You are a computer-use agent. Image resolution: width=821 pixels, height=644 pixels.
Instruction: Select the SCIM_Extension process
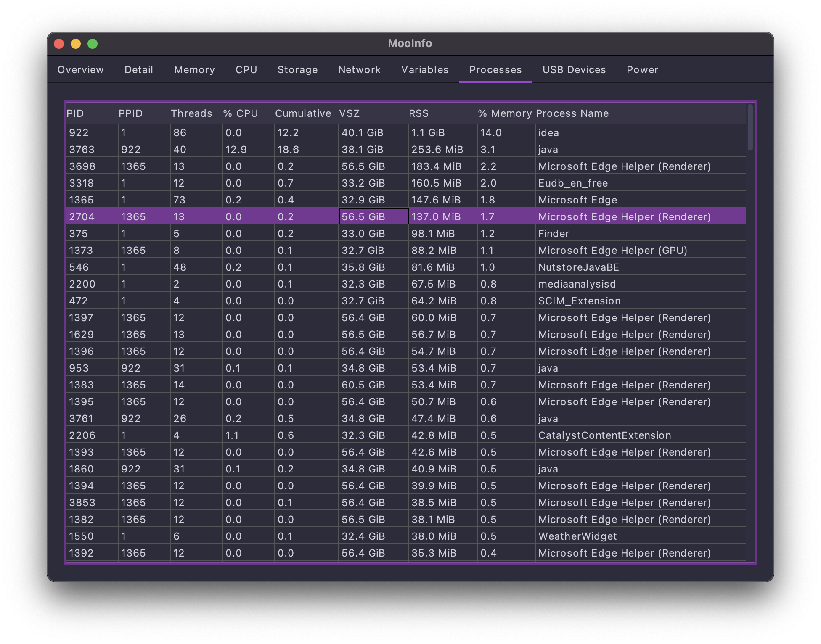click(406, 301)
